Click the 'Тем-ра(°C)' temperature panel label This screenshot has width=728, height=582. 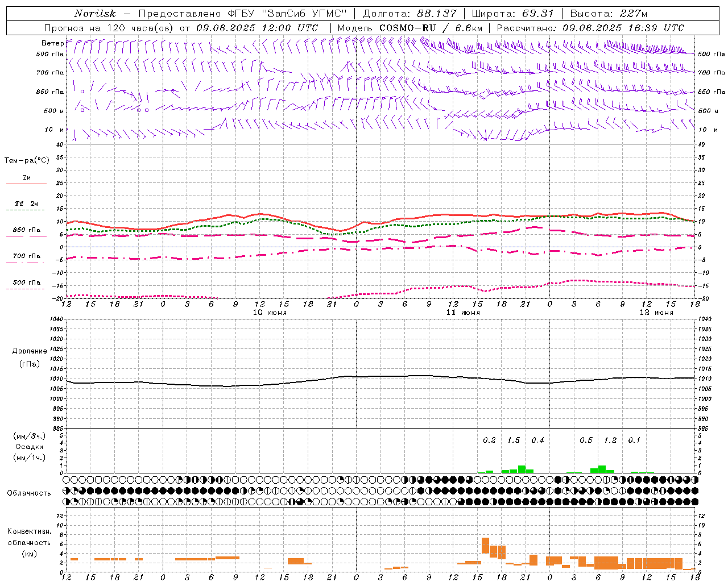(27, 161)
